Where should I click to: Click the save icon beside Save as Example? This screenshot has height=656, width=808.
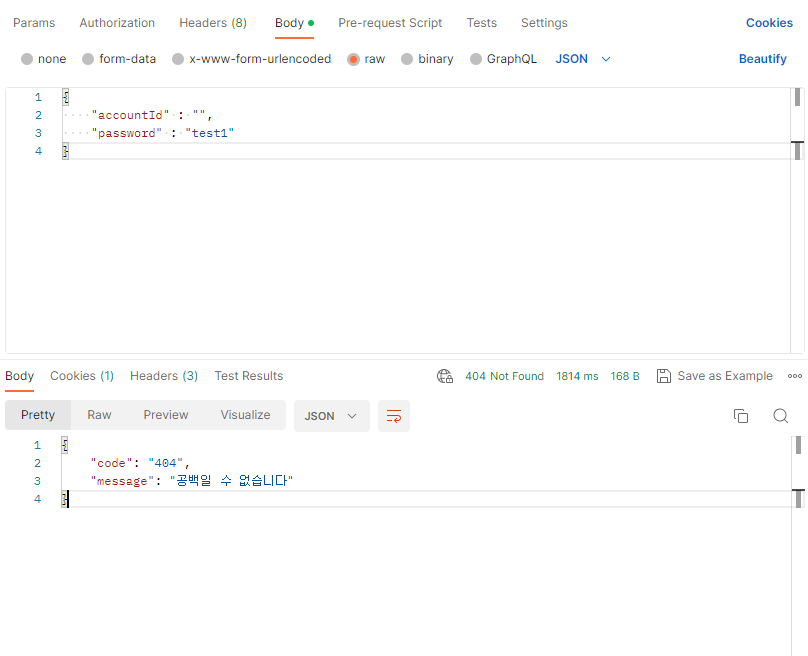pos(664,376)
